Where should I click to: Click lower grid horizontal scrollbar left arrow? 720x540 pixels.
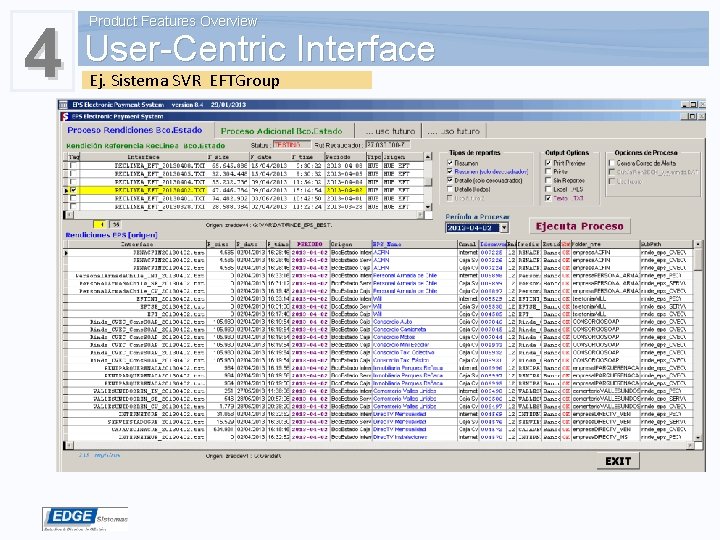click(x=68, y=445)
